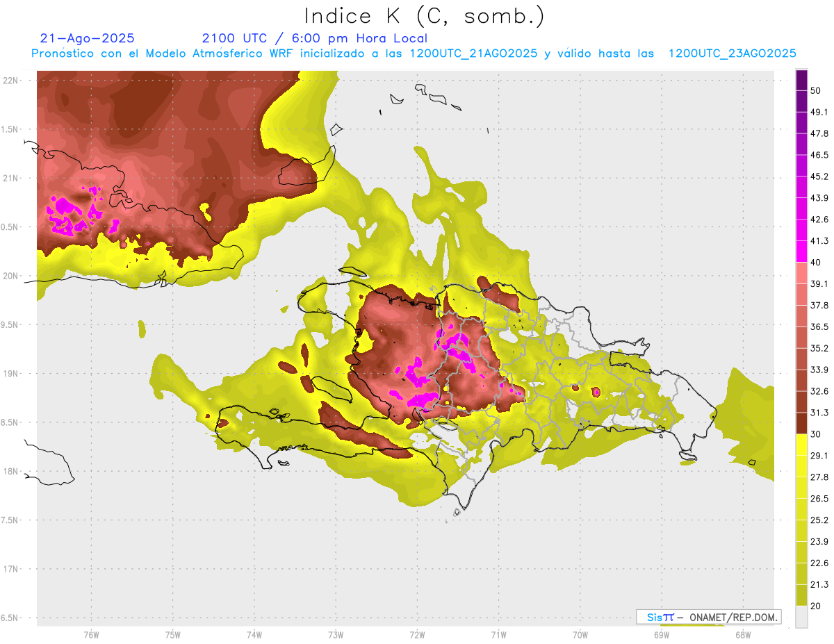Pick the bright yellow swatch between 29.1 and 30
The height and width of the screenshot is (644, 834).
pos(802,445)
